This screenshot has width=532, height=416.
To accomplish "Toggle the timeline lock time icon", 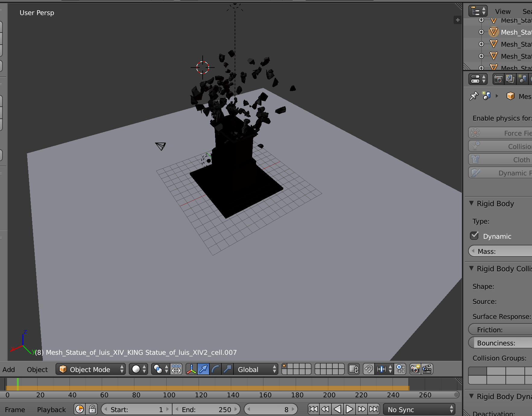I will click(x=92, y=409).
